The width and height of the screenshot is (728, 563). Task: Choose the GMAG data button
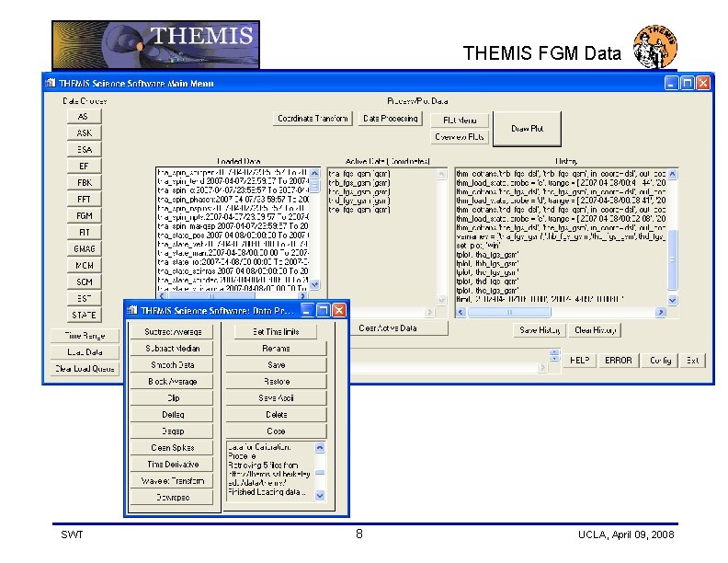coord(84,248)
